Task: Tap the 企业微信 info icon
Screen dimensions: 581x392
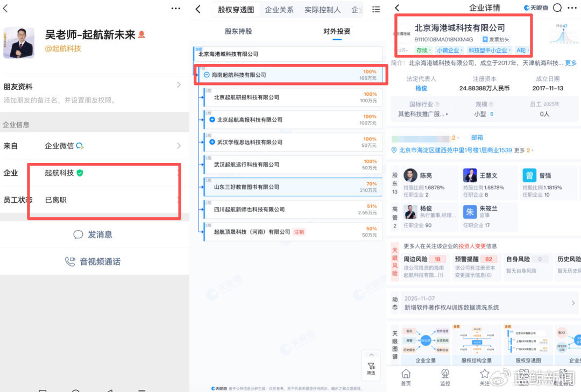Action: pyautogui.click(x=80, y=146)
